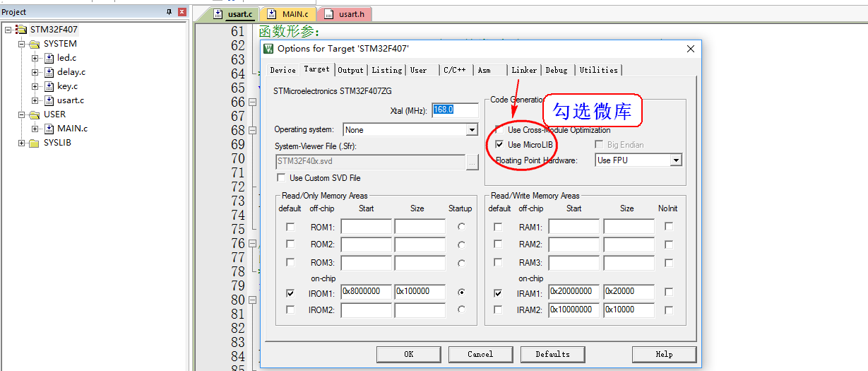The width and height of the screenshot is (868, 371).
Task: Click the IRAM2 Size field
Action: [x=629, y=310]
